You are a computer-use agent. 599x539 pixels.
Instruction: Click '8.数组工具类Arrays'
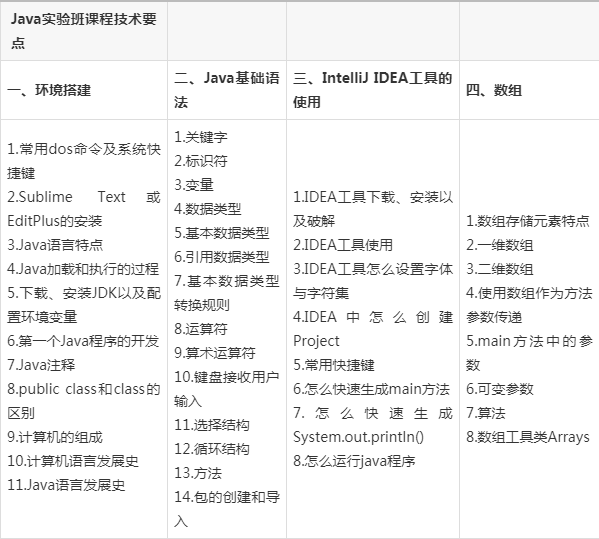click(528, 437)
